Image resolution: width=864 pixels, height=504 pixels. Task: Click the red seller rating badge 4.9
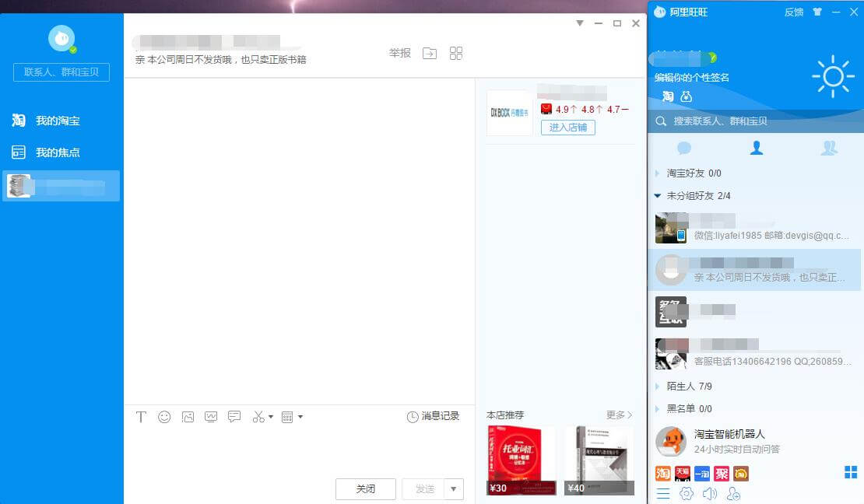546,109
